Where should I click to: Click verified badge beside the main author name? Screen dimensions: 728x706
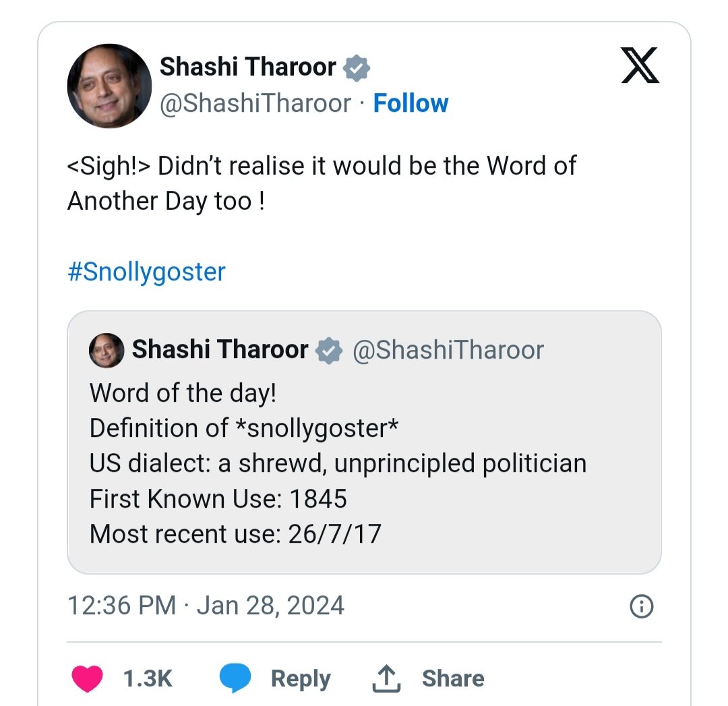[x=357, y=67]
